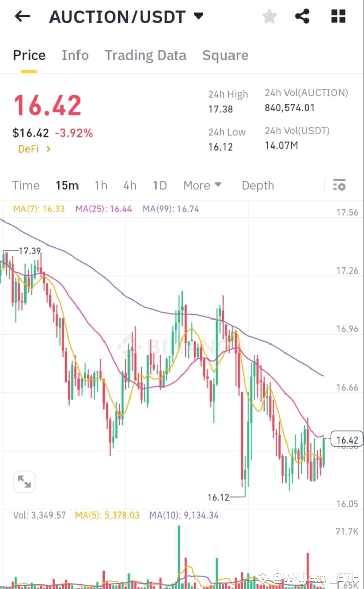Screen dimensions: 364x589
Task: Select the Depth chart view
Action: (x=257, y=185)
